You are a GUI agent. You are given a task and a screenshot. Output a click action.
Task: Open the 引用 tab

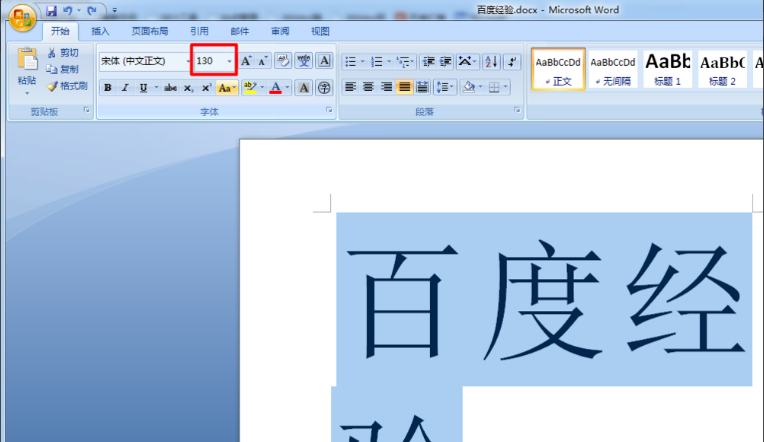[x=199, y=31]
